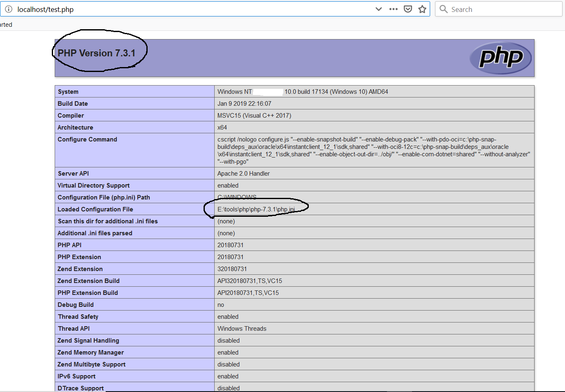Click the Zend Extension Build value API320180731,TS,VC15
The height and width of the screenshot is (392, 565).
tap(250, 281)
